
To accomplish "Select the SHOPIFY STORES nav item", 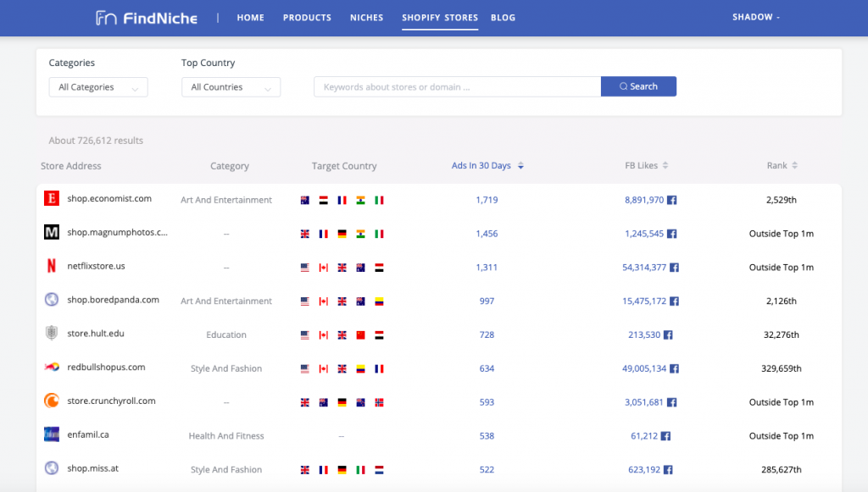I will pos(440,18).
